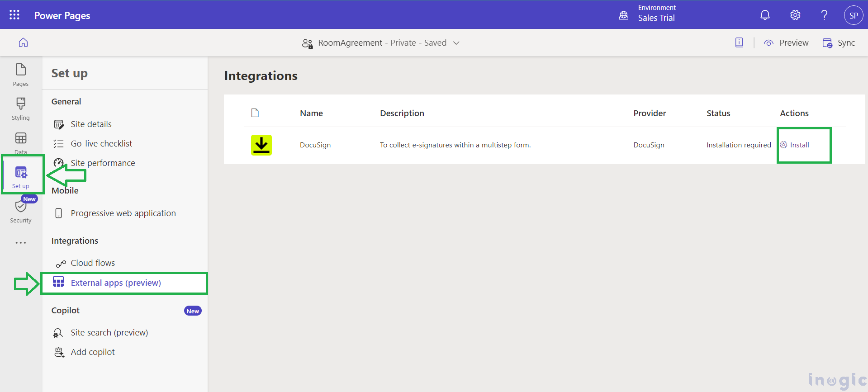Click the help question mark icon
The height and width of the screenshot is (392, 868).
tap(824, 15)
